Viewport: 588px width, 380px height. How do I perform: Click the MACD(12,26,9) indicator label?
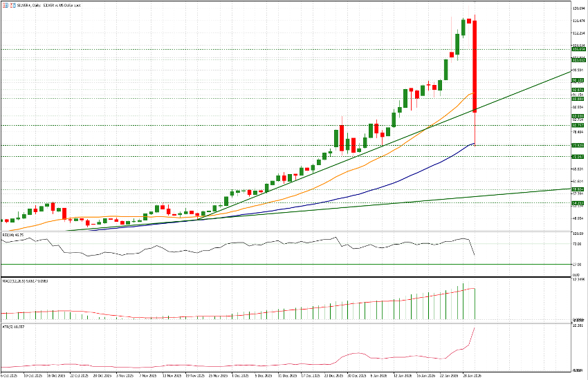pyautogui.click(x=21, y=281)
